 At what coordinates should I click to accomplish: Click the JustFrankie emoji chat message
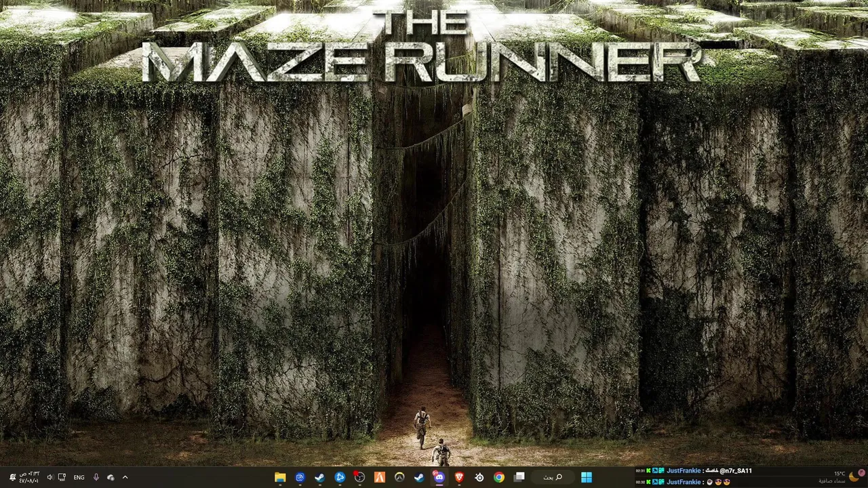[x=683, y=482]
